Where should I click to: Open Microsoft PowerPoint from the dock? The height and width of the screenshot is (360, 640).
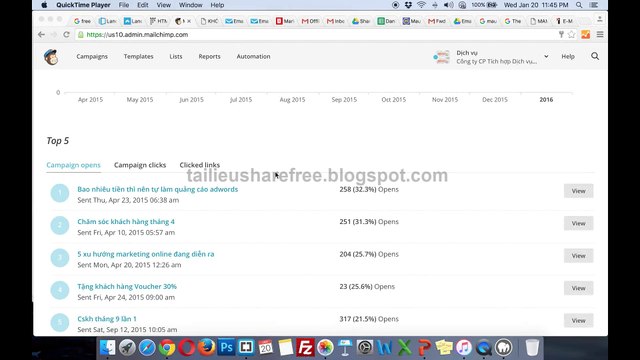pyautogui.click(x=424, y=347)
